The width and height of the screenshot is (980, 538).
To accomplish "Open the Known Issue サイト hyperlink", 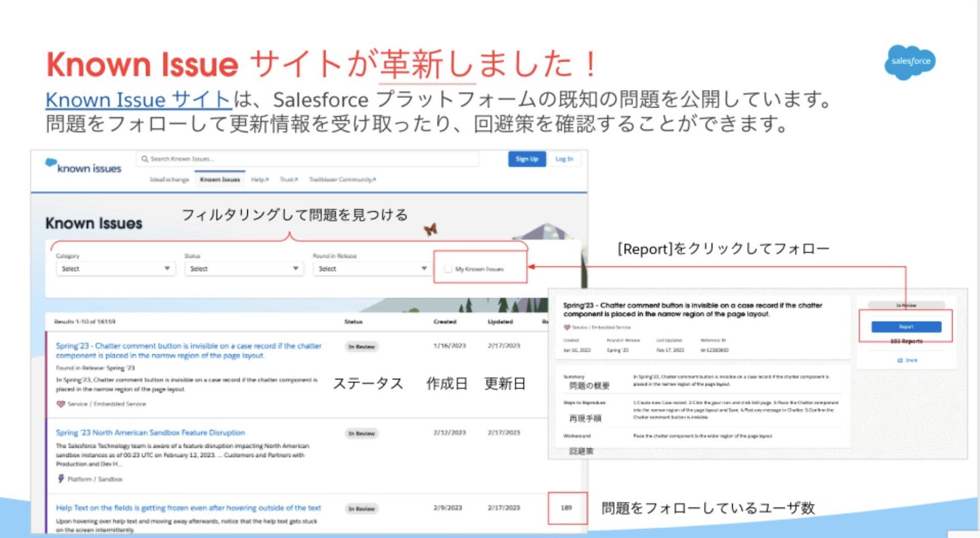I will pyautogui.click(x=138, y=99).
